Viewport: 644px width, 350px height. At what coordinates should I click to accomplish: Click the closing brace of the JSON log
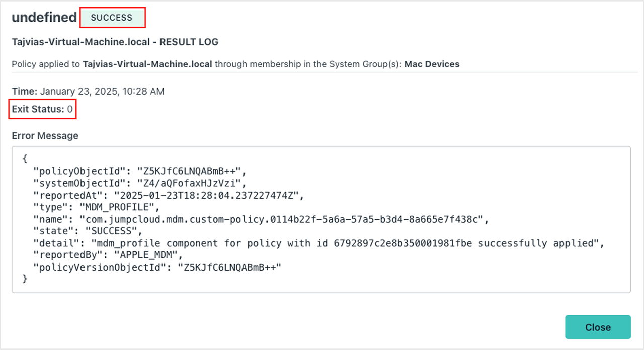[x=25, y=280]
